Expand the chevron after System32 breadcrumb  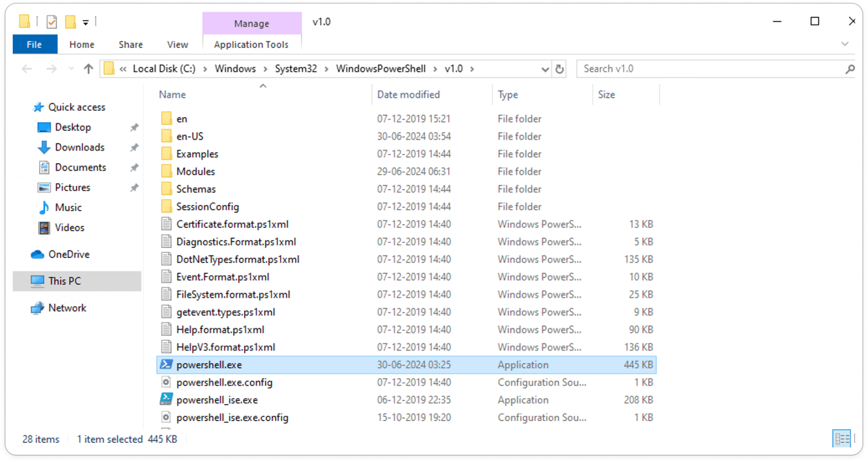click(x=326, y=69)
